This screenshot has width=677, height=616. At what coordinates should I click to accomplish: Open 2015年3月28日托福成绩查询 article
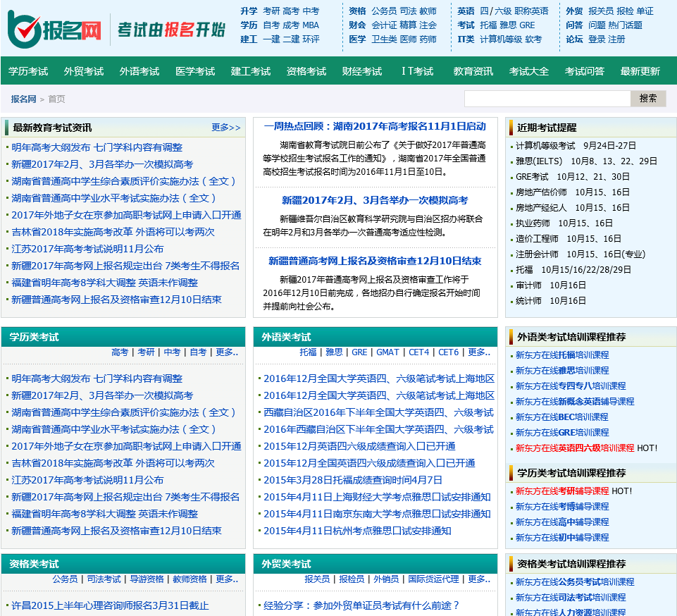(353, 481)
